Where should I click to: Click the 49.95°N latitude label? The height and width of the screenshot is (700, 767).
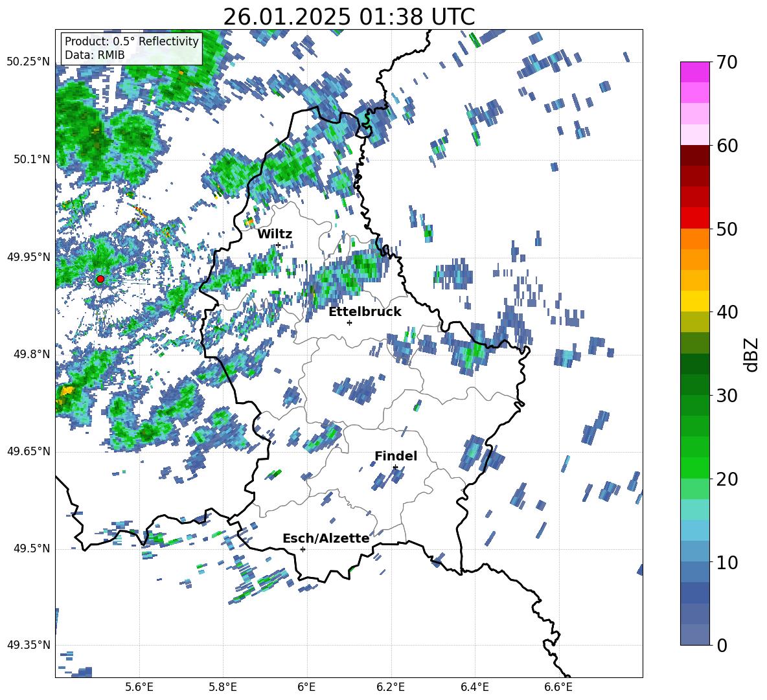29,257
